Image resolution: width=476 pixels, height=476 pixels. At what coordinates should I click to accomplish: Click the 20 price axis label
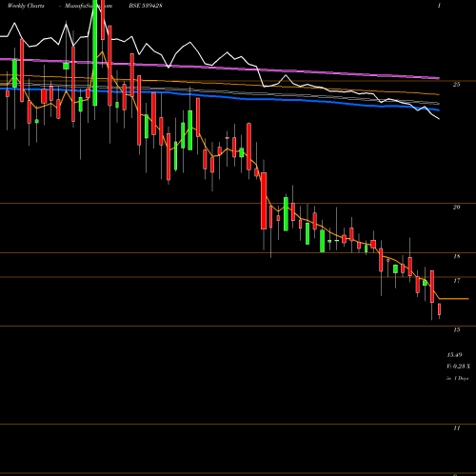pyautogui.click(x=456, y=208)
